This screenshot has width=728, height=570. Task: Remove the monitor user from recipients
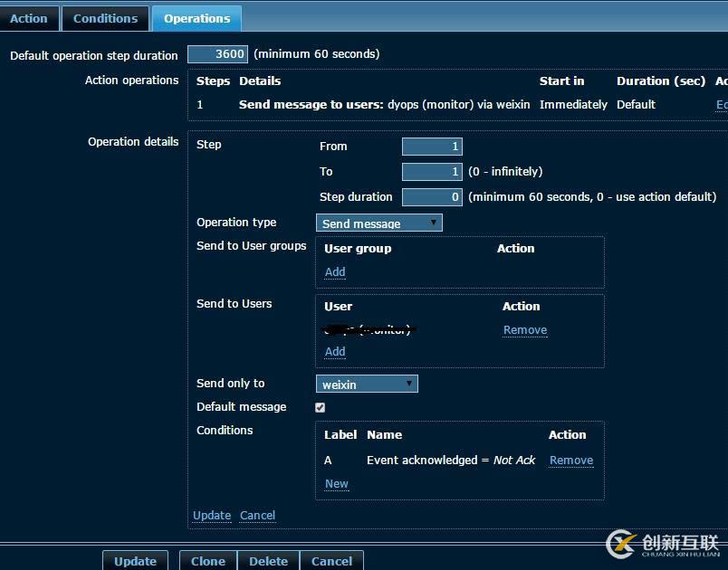point(525,330)
